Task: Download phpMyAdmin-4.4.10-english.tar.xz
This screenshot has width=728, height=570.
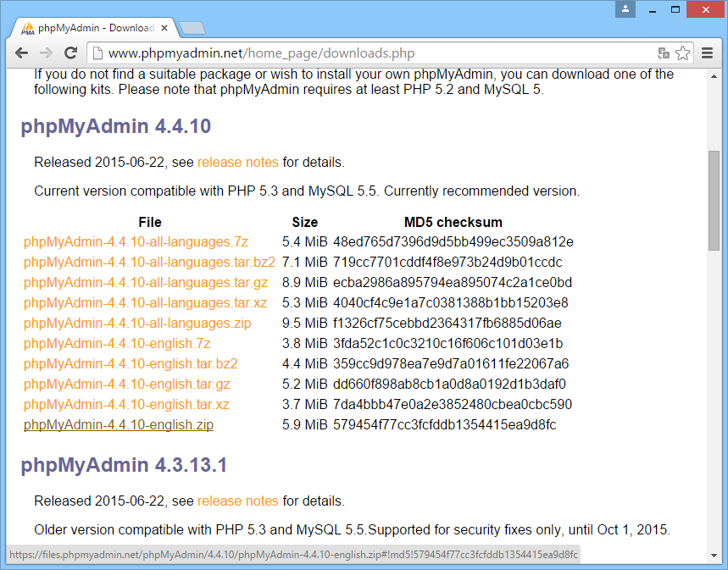Action: (x=126, y=405)
